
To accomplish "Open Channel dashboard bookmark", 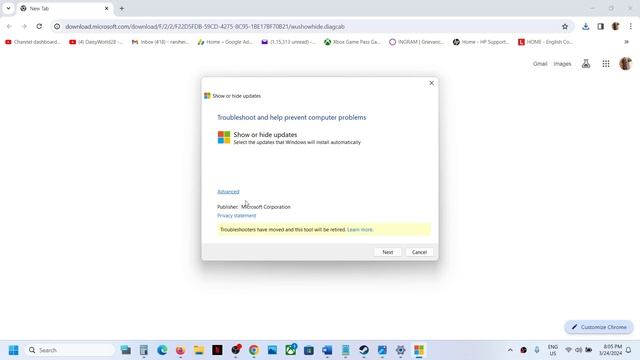I will point(33,42).
